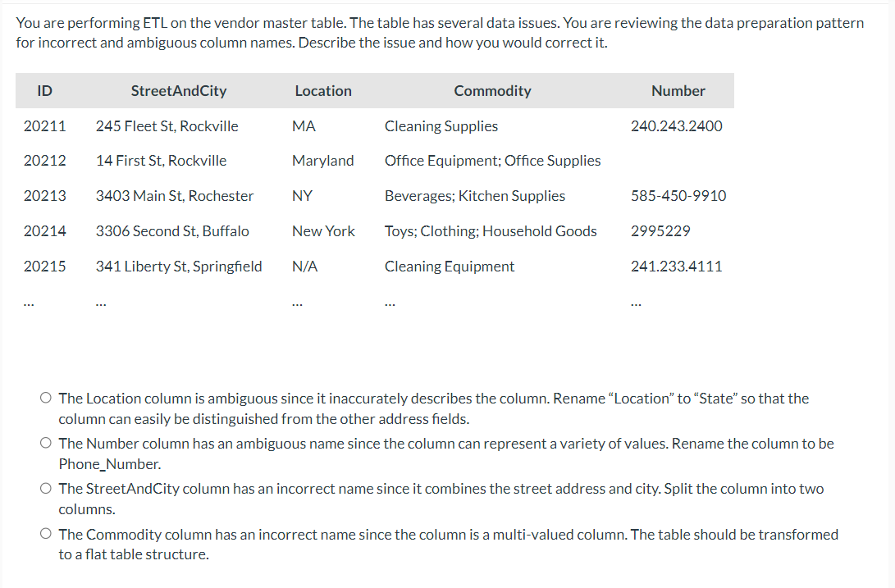Select the StreetAndCity split answer option
The height and width of the screenshot is (588, 895).
[x=46, y=488]
